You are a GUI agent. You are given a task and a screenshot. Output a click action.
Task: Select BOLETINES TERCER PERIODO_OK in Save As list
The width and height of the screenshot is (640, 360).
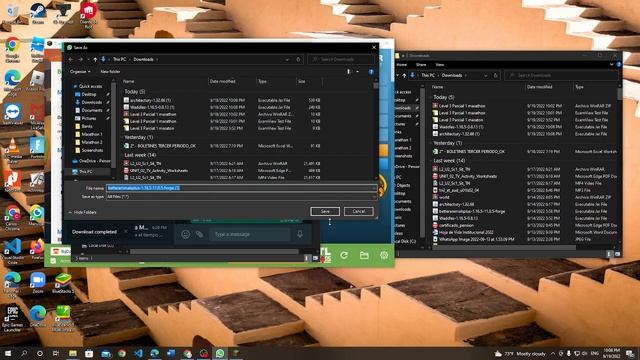(163, 146)
